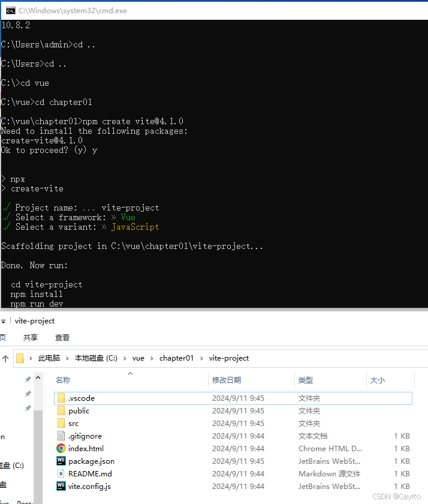This screenshot has width=428, height=504.
Task: Click the third pin icon in quick access
Action: pyautogui.click(x=28, y=408)
